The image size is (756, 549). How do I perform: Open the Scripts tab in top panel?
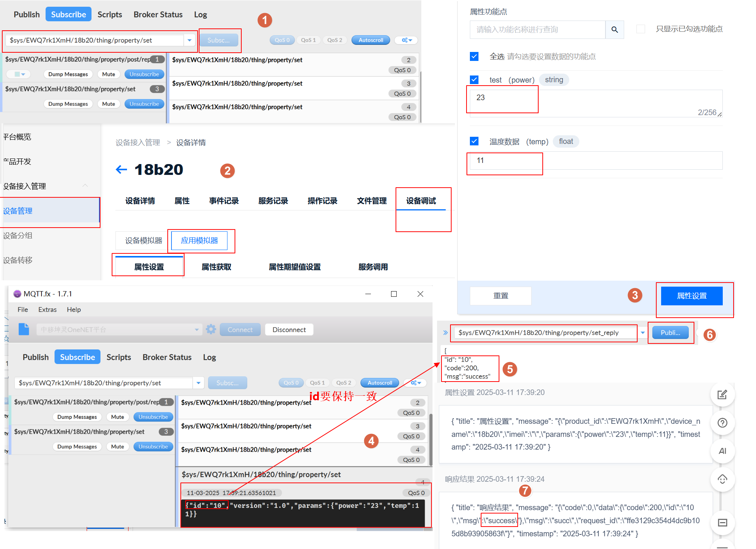pyautogui.click(x=110, y=14)
